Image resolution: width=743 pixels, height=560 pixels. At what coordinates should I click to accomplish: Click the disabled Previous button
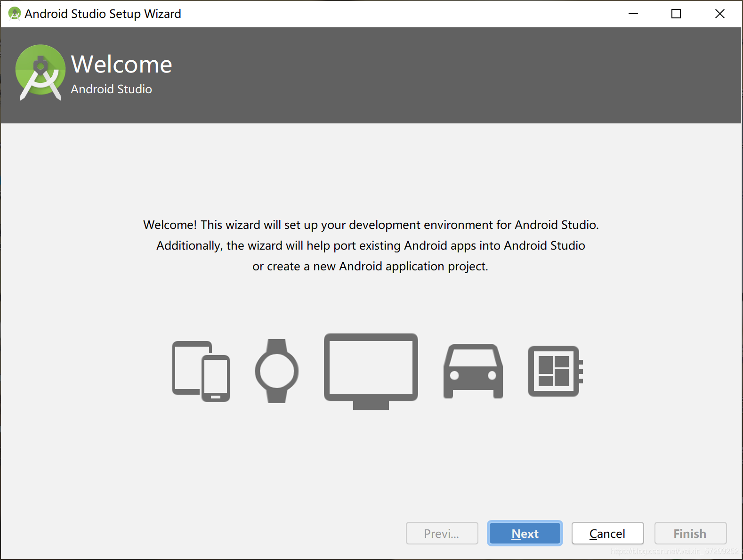(x=442, y=533)
